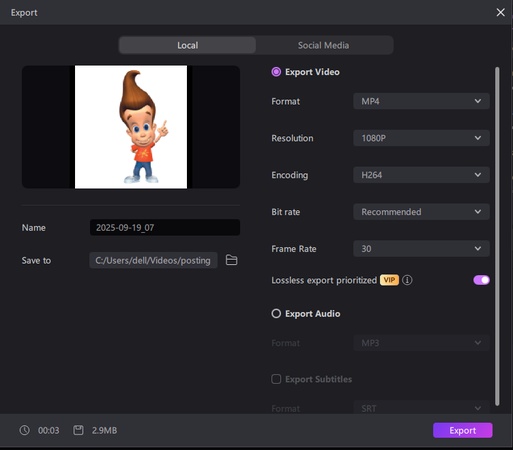Screen dimensions: 513x450
Task: Click the Save to path field
Action: click(x=153, y=260)
